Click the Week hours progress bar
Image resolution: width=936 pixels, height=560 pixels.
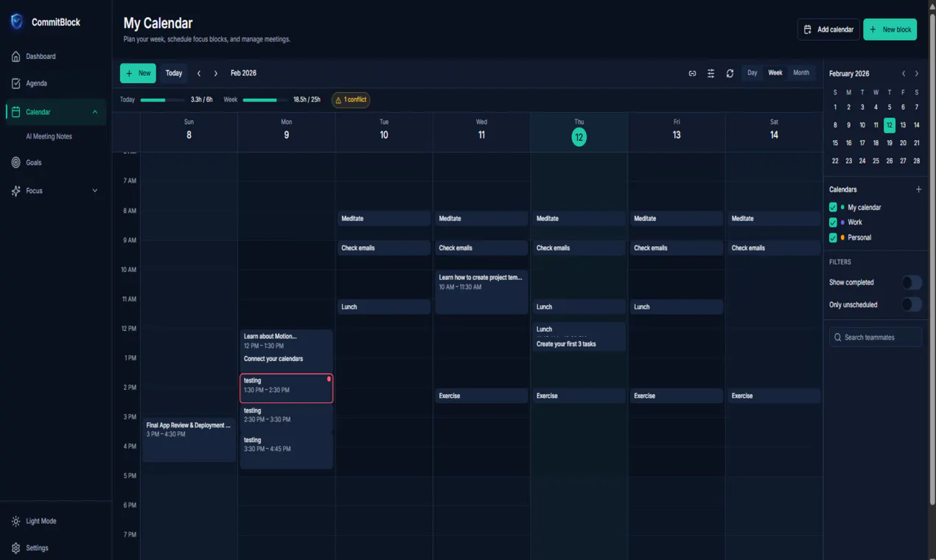[x=265, y=99]
